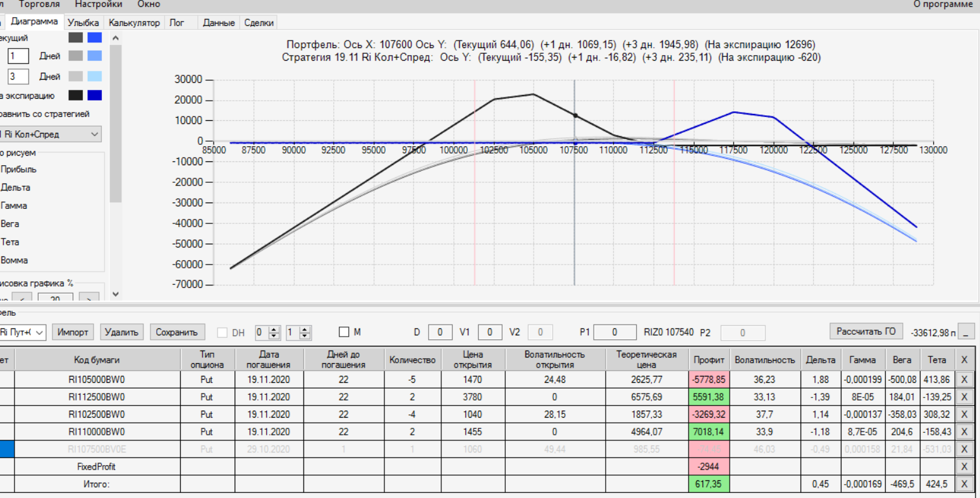Delete the RI105000BW0 row with its X
This screenshot has height=498, width=980.
tap(964, 380)
